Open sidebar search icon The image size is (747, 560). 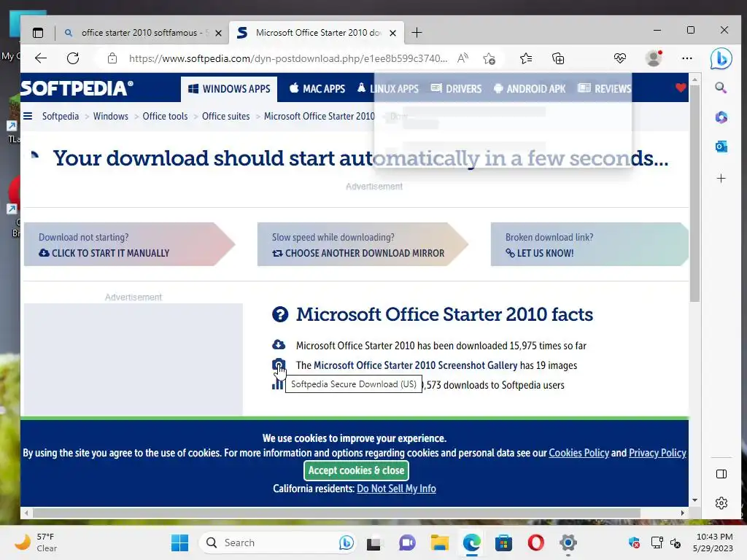point(721,87)
